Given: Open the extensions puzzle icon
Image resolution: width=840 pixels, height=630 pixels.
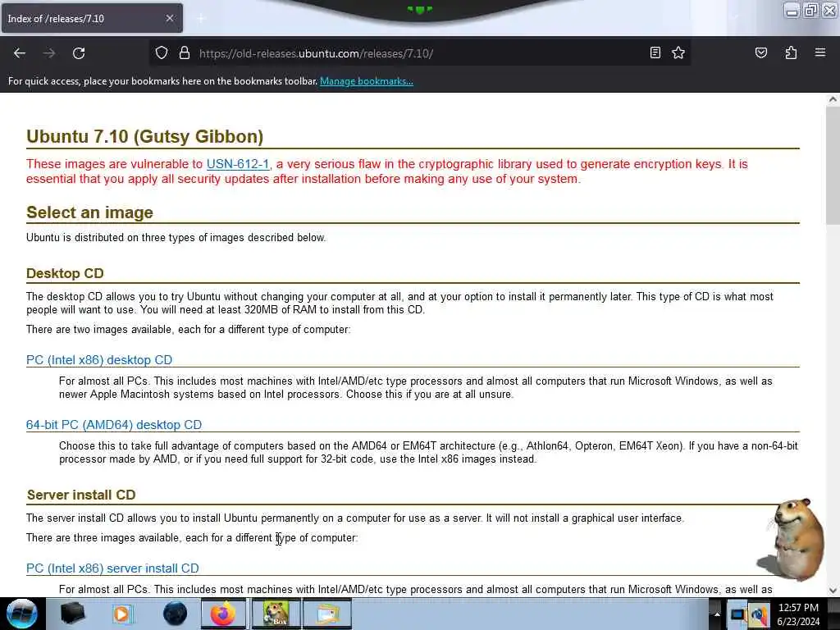Looking at the screenshot, I should click(x=791, y=52).
